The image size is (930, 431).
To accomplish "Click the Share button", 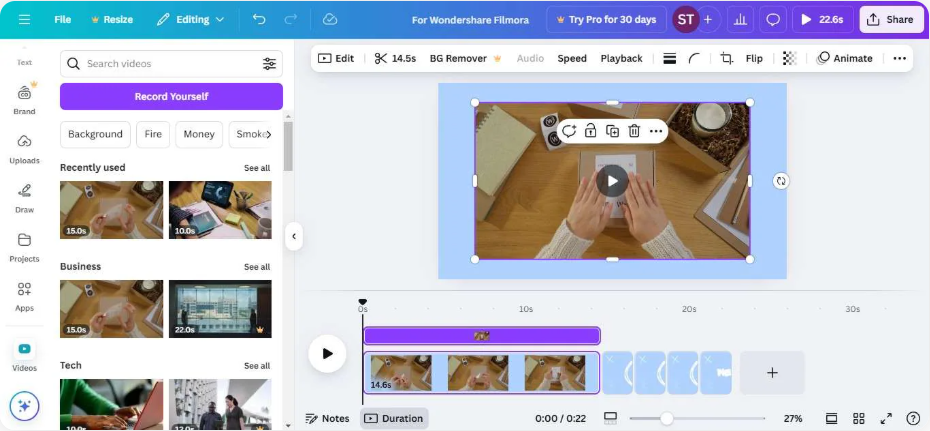I will point(891,20).
